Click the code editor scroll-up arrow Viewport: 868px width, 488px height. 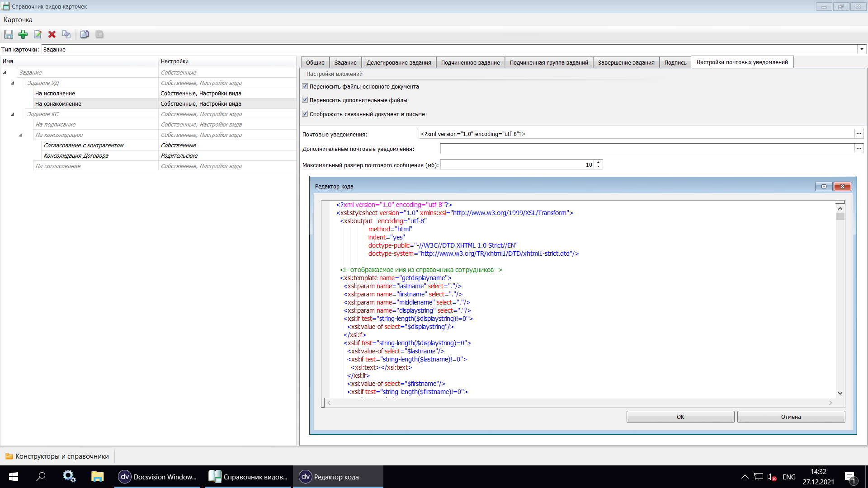(840, 208)
